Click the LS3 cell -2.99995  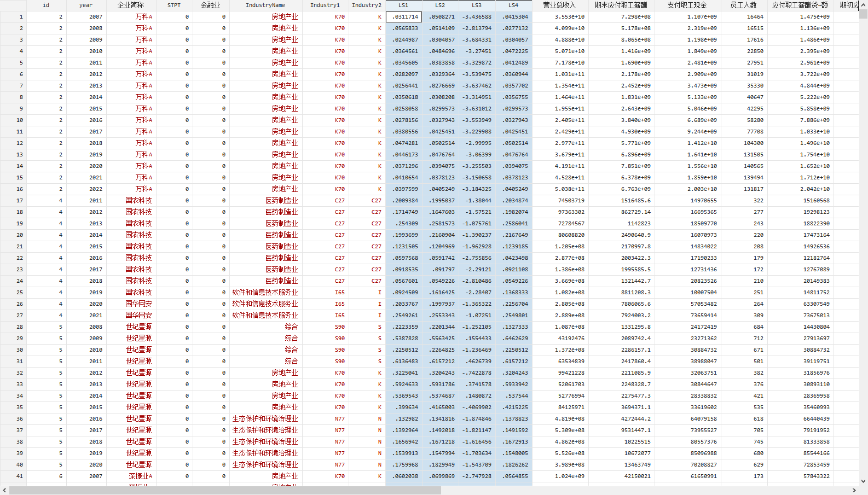coord(477,143)
